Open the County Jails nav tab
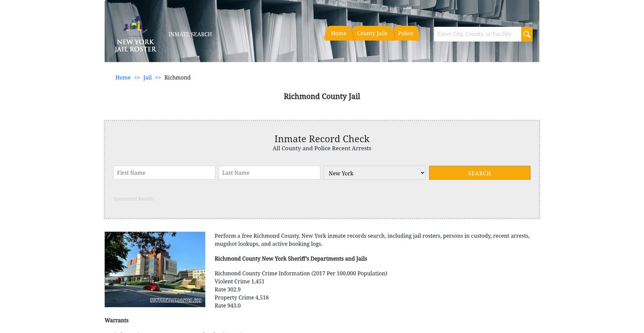Image resolution: width=644 pixels, height=333 pixels. (372, 33)
